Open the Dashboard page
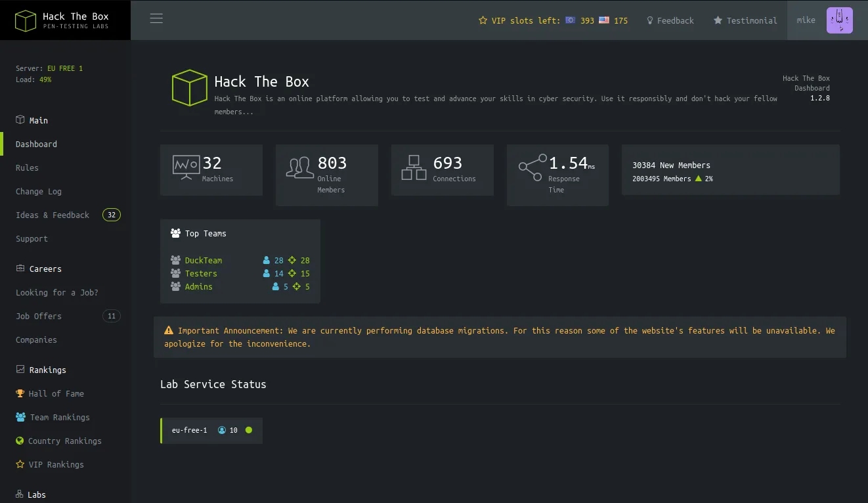This screenshot has width=868, height=503. [36, 144]
